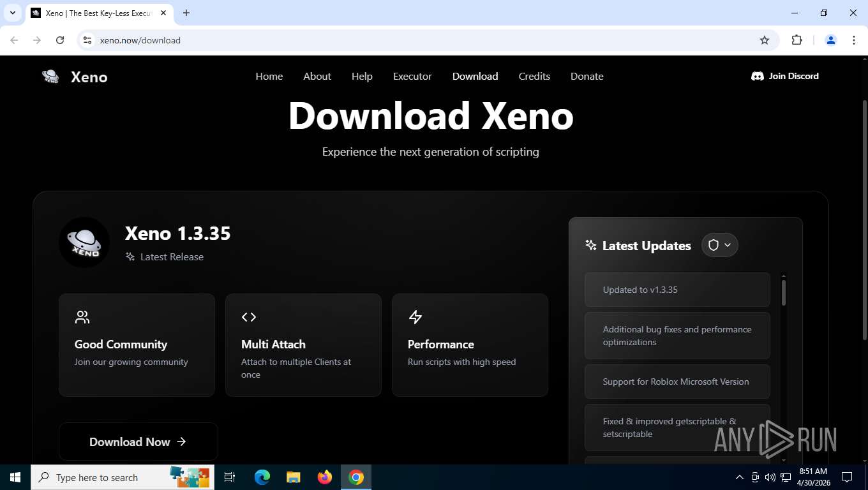Close the Xeno browser tab

164,13
